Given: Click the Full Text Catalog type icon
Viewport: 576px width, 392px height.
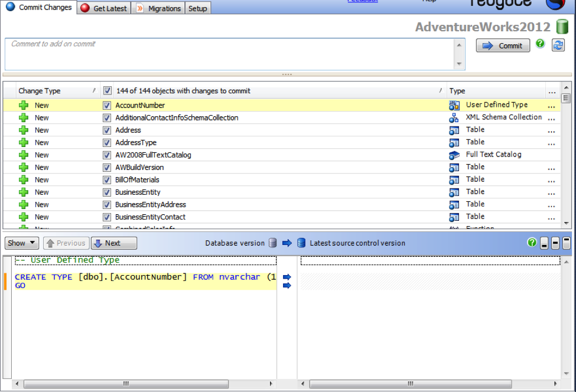Looking at the screenshot, I should click(454, 155).
